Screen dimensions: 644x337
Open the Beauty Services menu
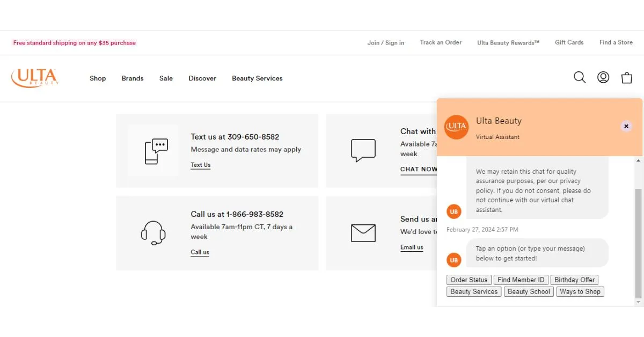pos(257,78)
